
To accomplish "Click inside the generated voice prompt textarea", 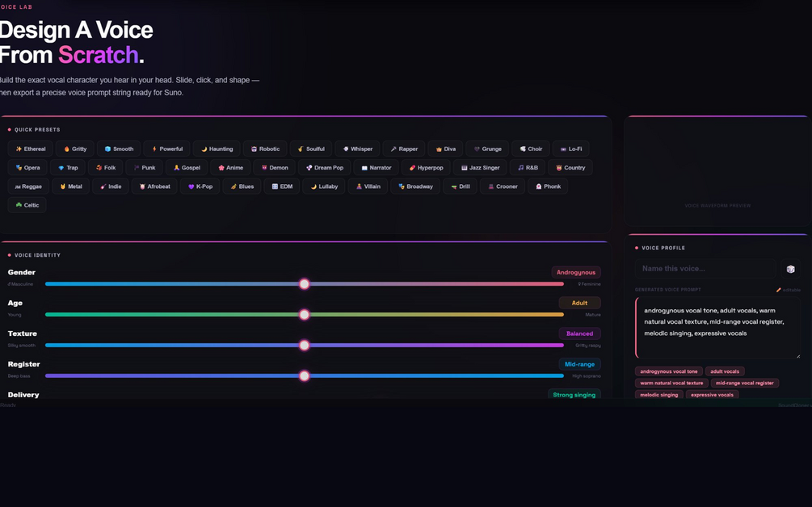I will pyautogui.click(x=717, y=328).
